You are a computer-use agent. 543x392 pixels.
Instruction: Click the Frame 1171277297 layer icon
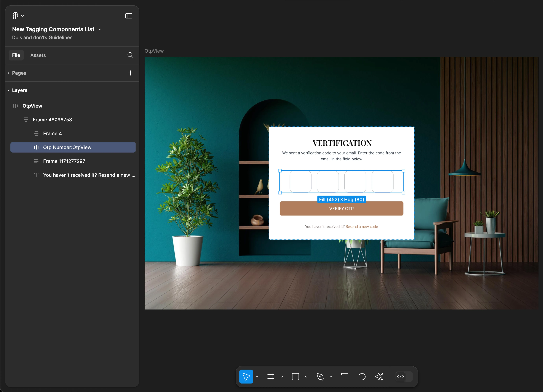click(x=36, y=161)
